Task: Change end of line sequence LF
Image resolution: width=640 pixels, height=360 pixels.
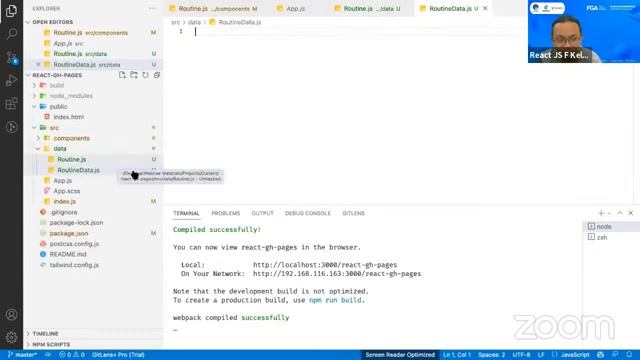Action: (x=541, y=355)
